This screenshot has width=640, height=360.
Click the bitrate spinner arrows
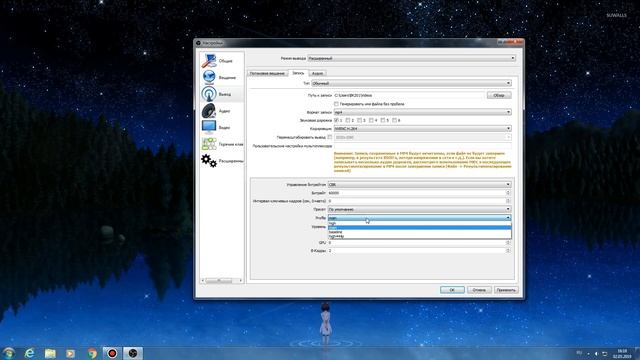pyautogui.click(x=508, y=193)
